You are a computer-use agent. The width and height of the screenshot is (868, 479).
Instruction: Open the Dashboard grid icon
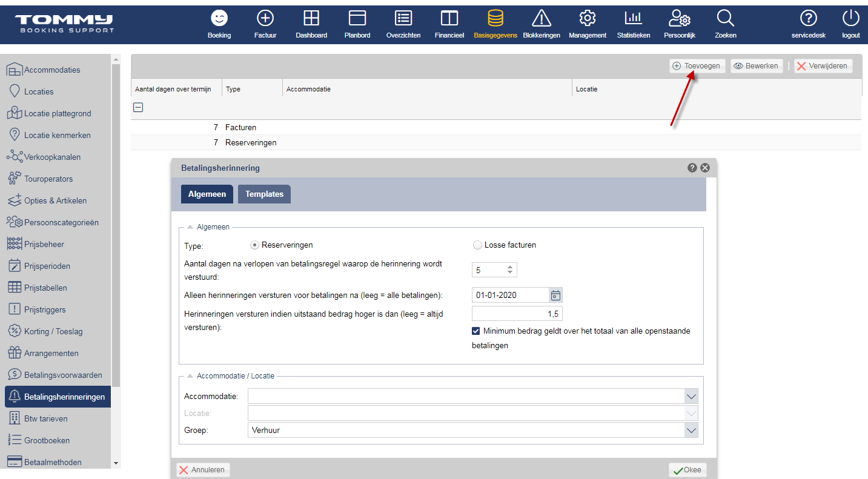pos(311,18)
